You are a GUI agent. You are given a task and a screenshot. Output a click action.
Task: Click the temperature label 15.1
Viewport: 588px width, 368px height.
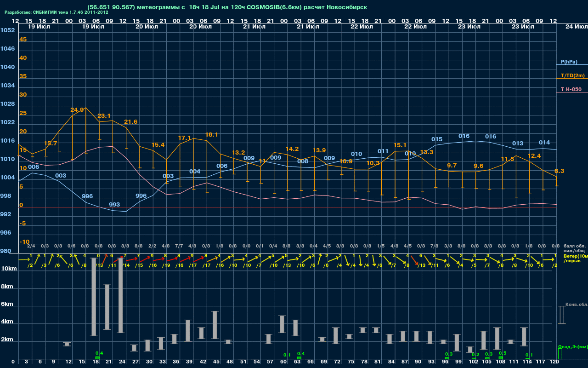400,145
